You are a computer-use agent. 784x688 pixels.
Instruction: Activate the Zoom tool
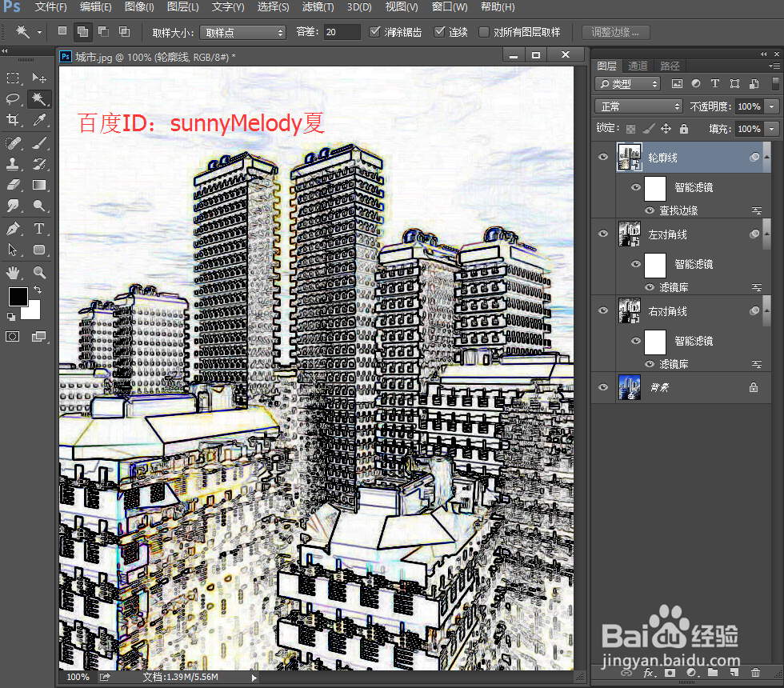click(40, 272)
